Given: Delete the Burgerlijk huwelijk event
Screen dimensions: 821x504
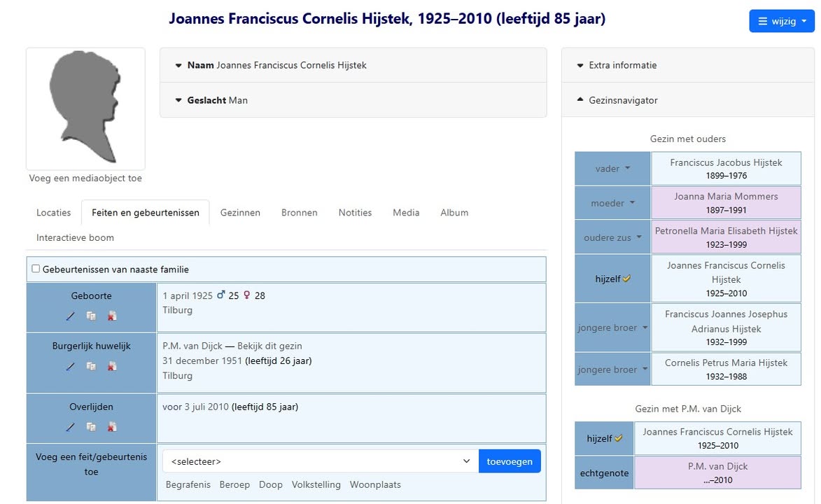Looking at the screenshot, I should point(112,367).
